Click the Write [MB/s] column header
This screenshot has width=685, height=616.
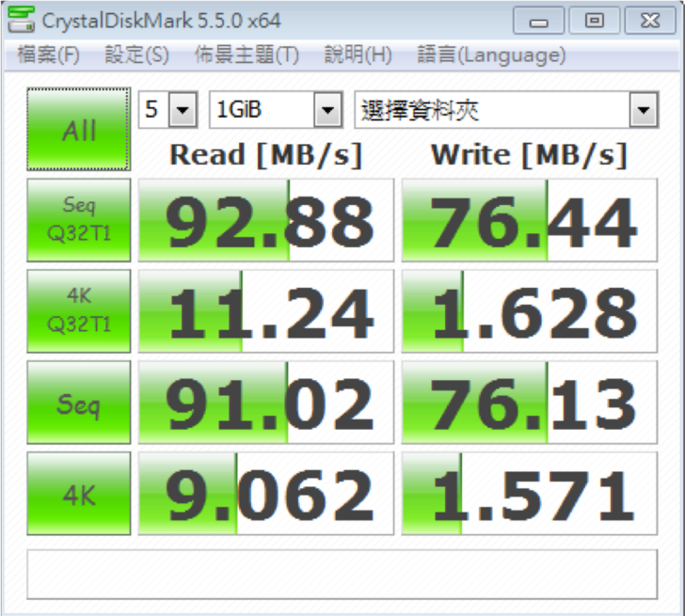pos(529,155)
